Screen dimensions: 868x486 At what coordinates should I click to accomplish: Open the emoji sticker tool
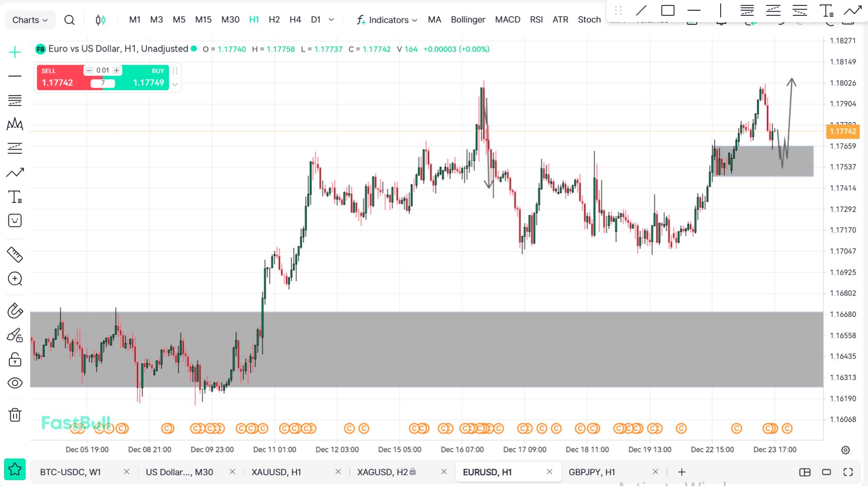click(15, 221)
